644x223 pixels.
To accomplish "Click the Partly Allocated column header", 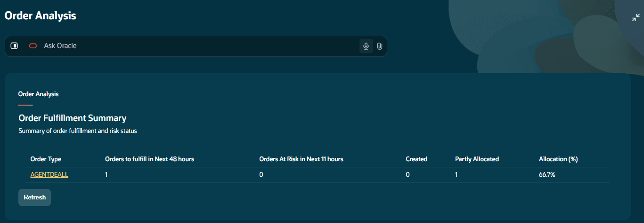I will (x=477, y=159).
